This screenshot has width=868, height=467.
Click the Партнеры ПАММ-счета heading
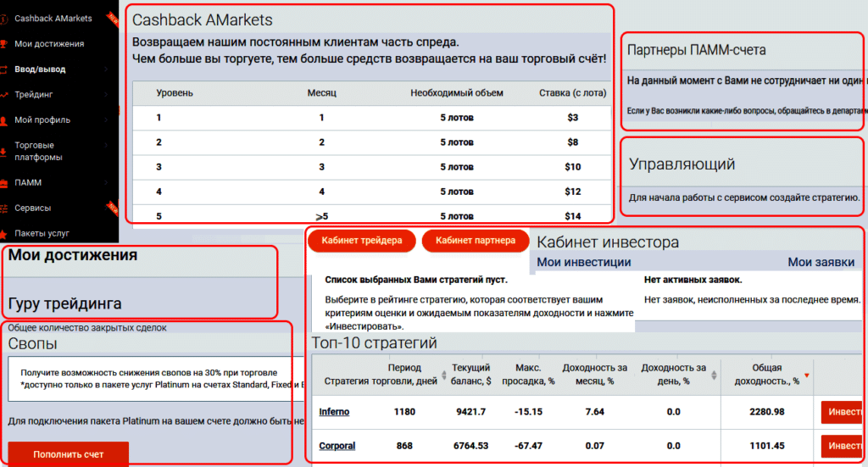click(x=697, y=50)
